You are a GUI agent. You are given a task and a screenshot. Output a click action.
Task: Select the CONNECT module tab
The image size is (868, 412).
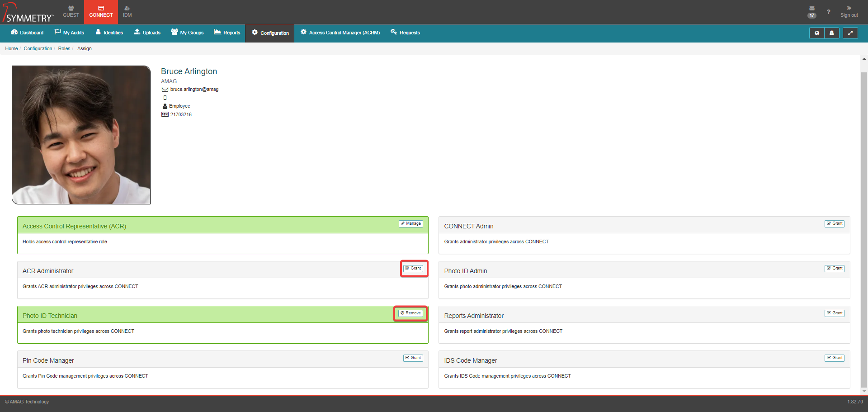[101, 12]
